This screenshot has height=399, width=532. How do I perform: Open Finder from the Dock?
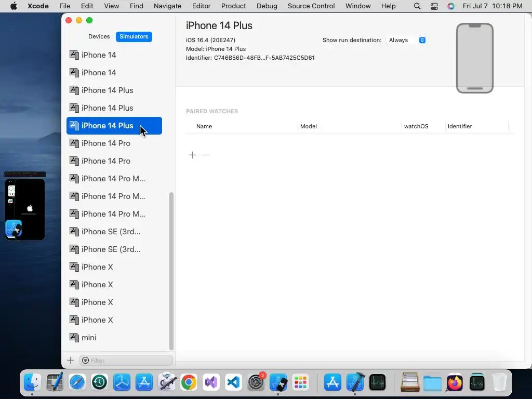point(33,382)
